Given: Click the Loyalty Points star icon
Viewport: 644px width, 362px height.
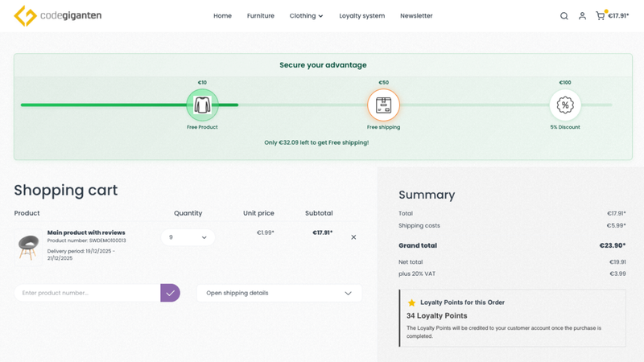Looking at the screenshot, I should point(411,302).
